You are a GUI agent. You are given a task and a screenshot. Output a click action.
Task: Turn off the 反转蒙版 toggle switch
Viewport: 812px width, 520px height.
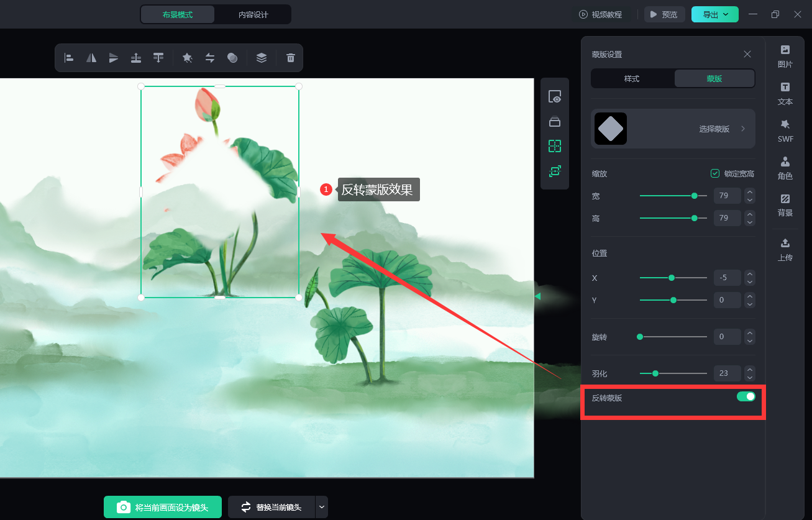click(x=746, y=396)
